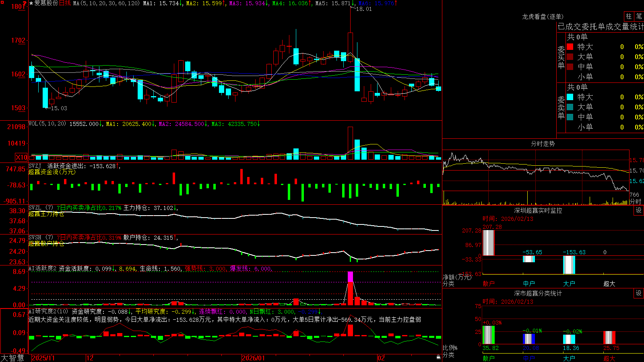Click the 龙虎看盘(逐单) panel title
The height and width of the screenshot is (362, 644).
(543, 16)
